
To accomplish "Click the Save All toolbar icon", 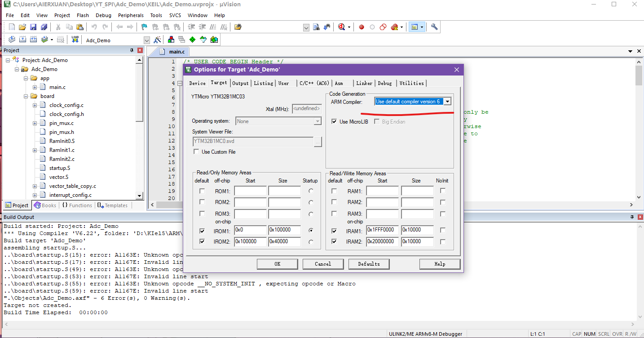I will (x=44, y=27).
